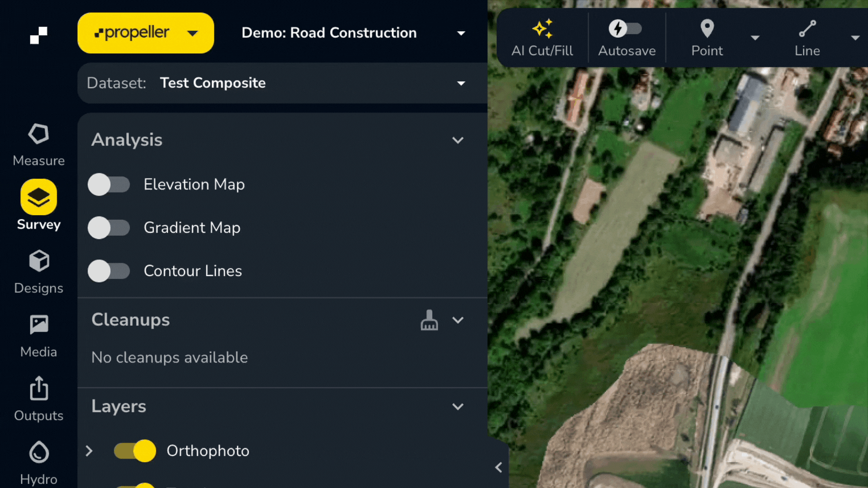Open the Dataset Test Composite dropdown
Image resolution: width=868 pixels, height=488 pixels.
pyautogui.click(x=282, y=83)
